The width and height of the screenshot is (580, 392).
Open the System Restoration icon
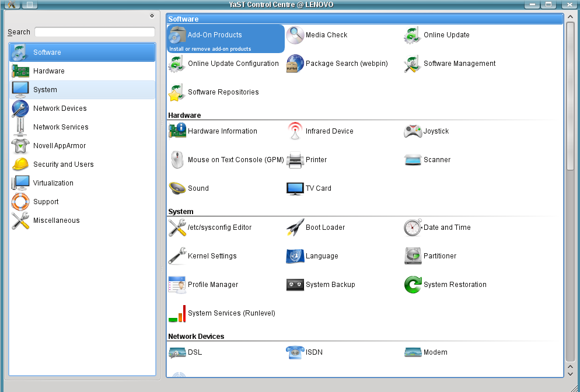[x=413, y=285]
